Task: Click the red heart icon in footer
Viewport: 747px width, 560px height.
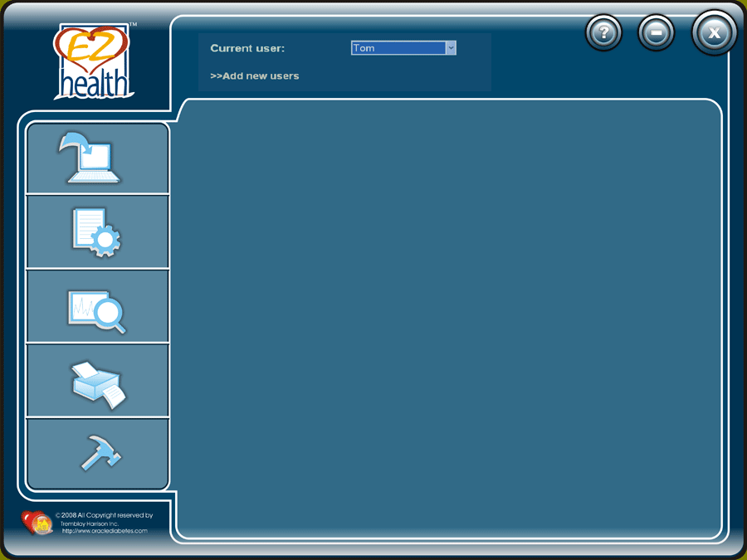Action: coord(36,522)
